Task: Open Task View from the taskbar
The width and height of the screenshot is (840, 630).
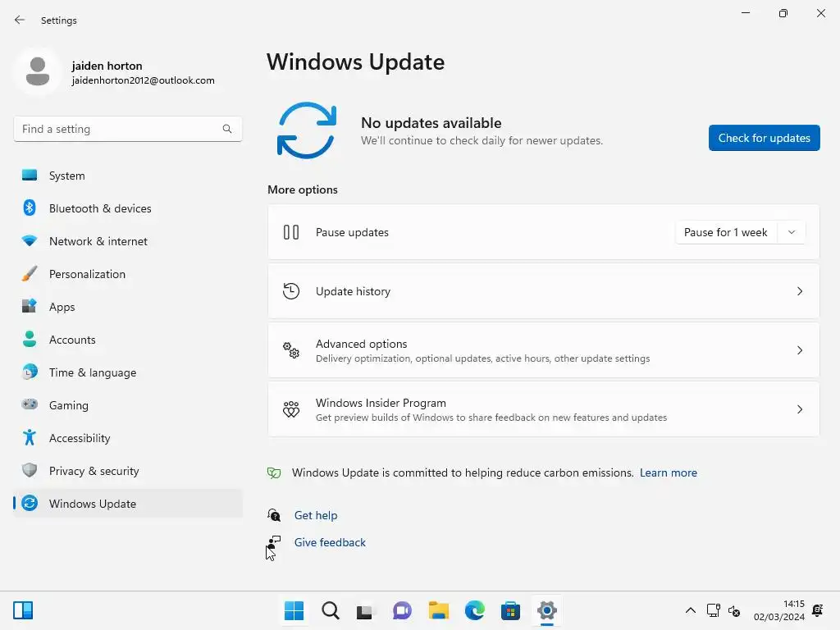Action: [365, 610]
